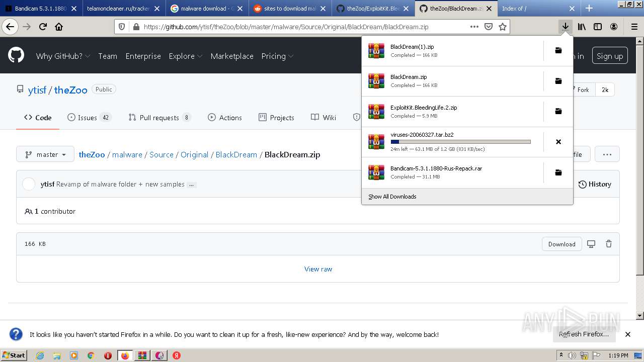Open Internet Explorer from taskbar

[x=40, y=355]
